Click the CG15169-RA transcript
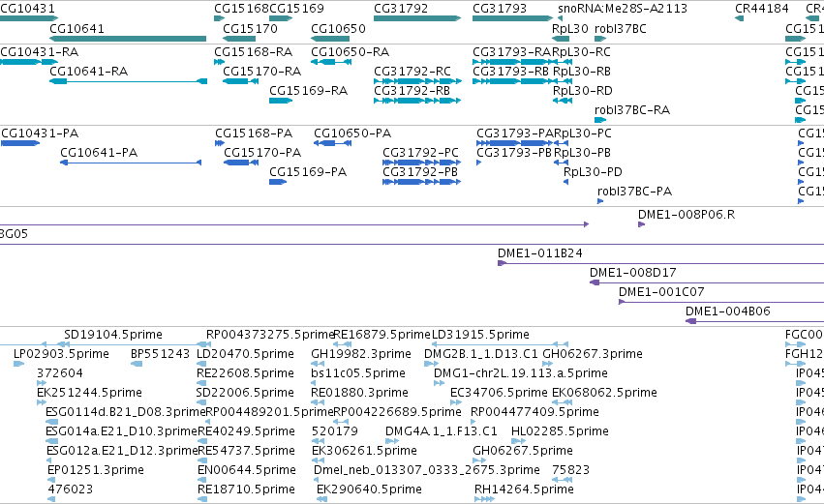Viewport: 824px width, 504px height. pyautogui.click(x=281, y=101)
